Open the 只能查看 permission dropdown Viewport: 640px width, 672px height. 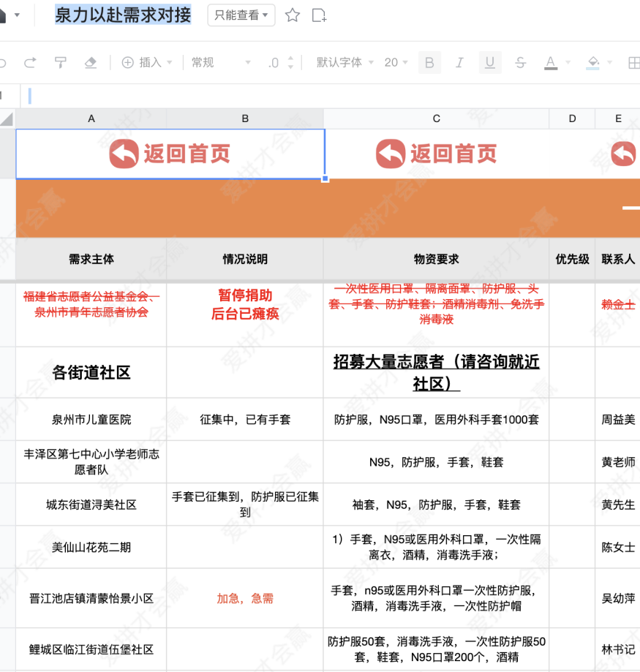[241, 15]
